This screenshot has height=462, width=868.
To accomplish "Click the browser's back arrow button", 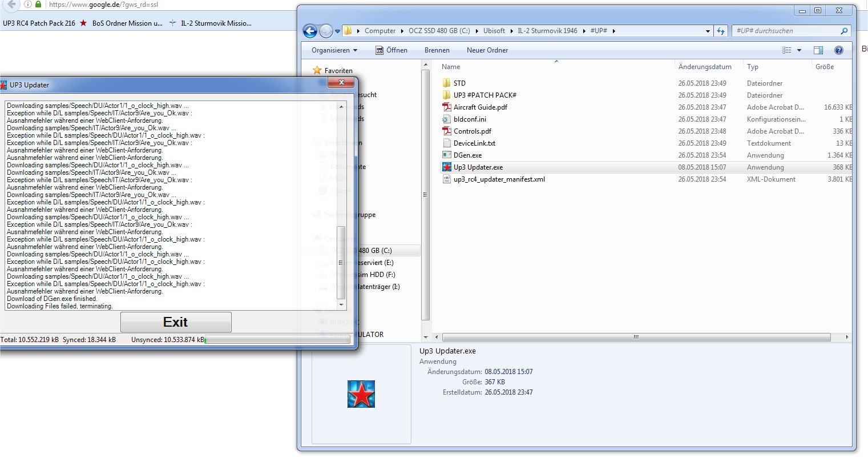I will (x=11, y=5).
